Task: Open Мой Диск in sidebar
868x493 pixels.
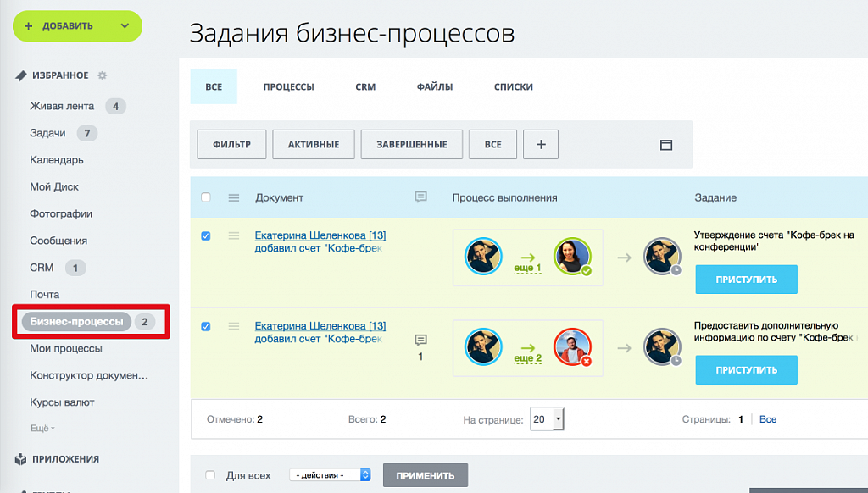Action: [54, 187]
